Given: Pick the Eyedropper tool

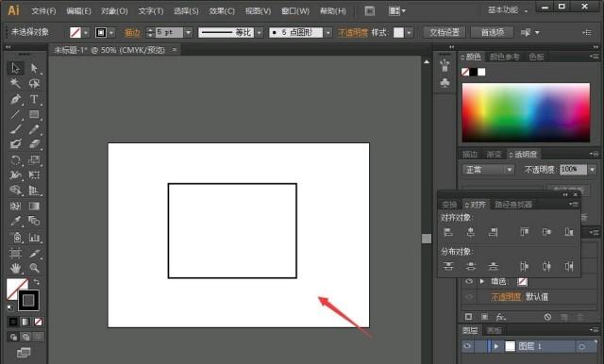Looking at the screenshot, I should click(15, 221).
